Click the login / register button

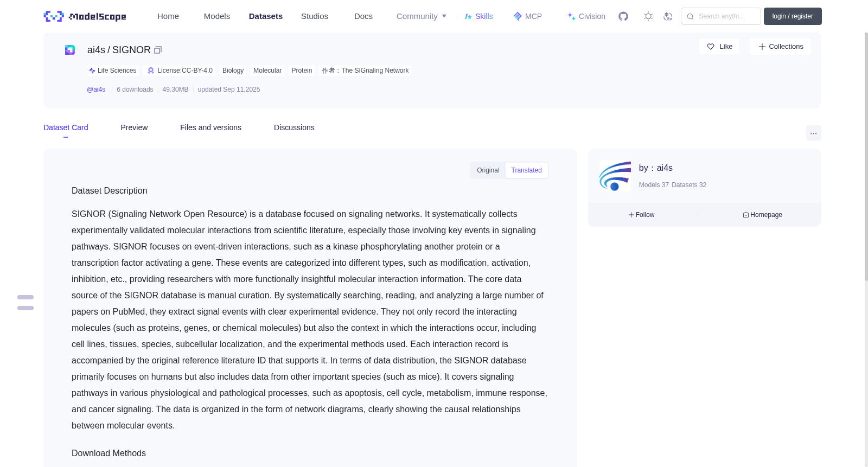(x=793, y=16)
